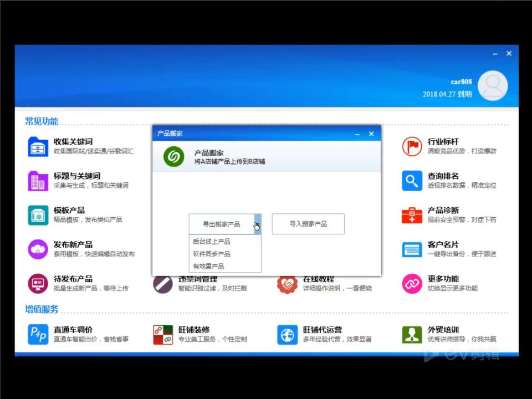Click the 模板产品 title text

(69, 210)
